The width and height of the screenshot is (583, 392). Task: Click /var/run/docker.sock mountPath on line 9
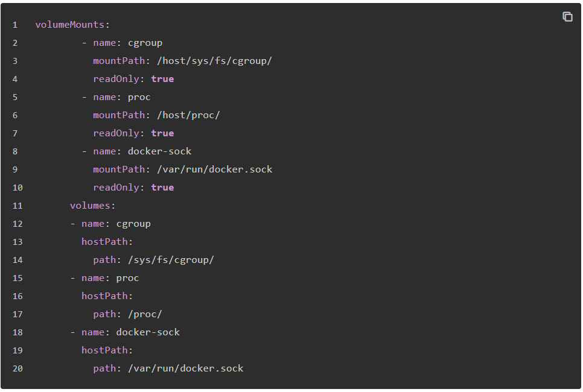214,169
